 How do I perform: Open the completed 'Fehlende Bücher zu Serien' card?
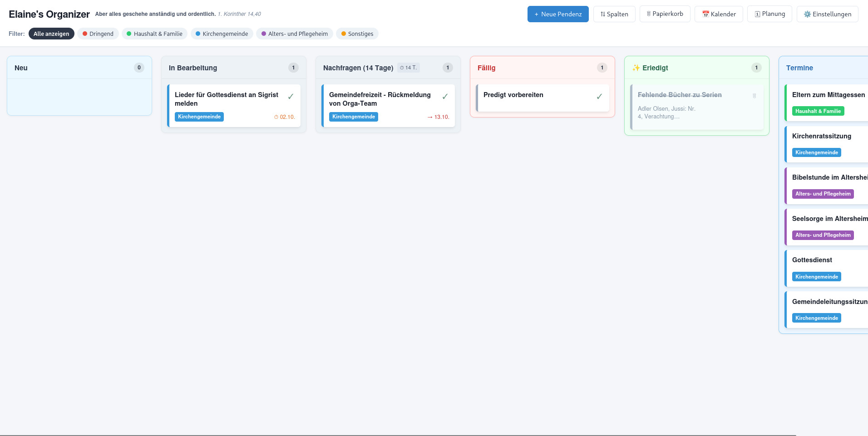697,107
